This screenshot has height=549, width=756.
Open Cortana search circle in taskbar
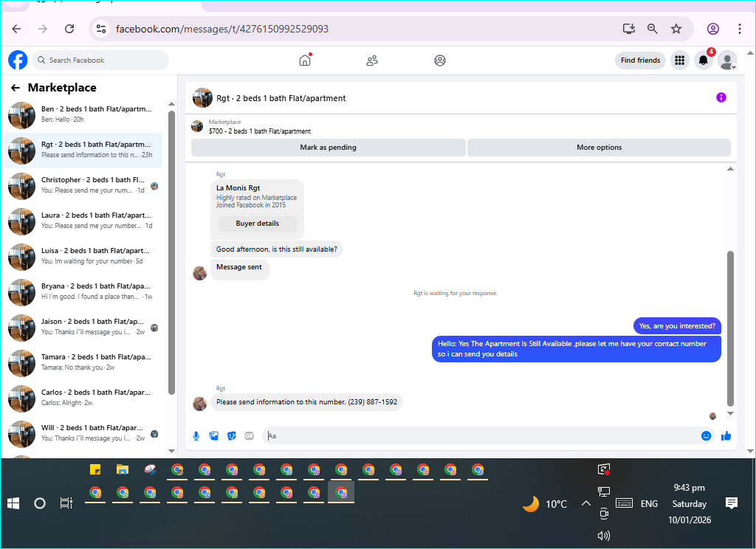click(x=40, y=504)
